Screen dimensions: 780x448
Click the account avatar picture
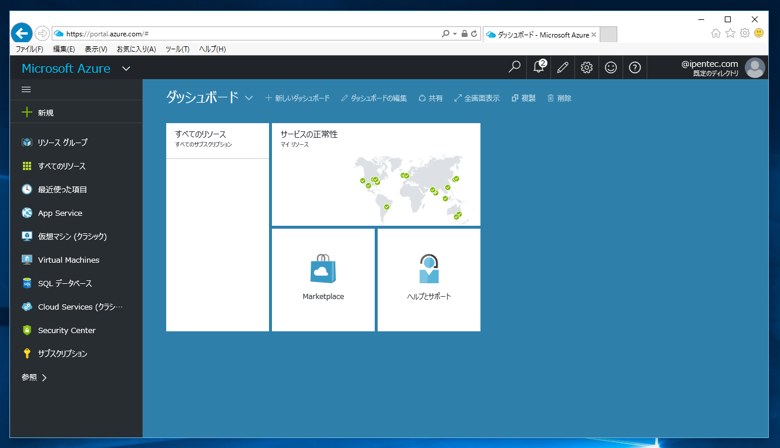[x=755, y=68]
